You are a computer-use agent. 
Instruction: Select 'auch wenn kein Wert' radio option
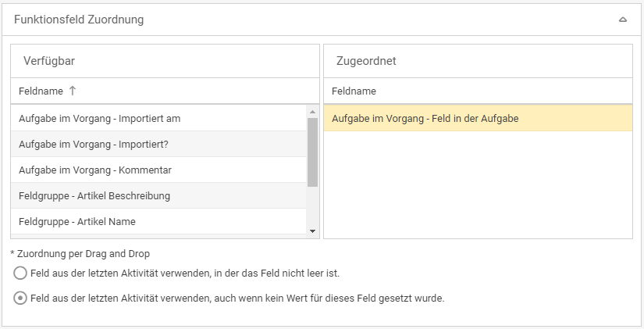[x=20, y=298]
